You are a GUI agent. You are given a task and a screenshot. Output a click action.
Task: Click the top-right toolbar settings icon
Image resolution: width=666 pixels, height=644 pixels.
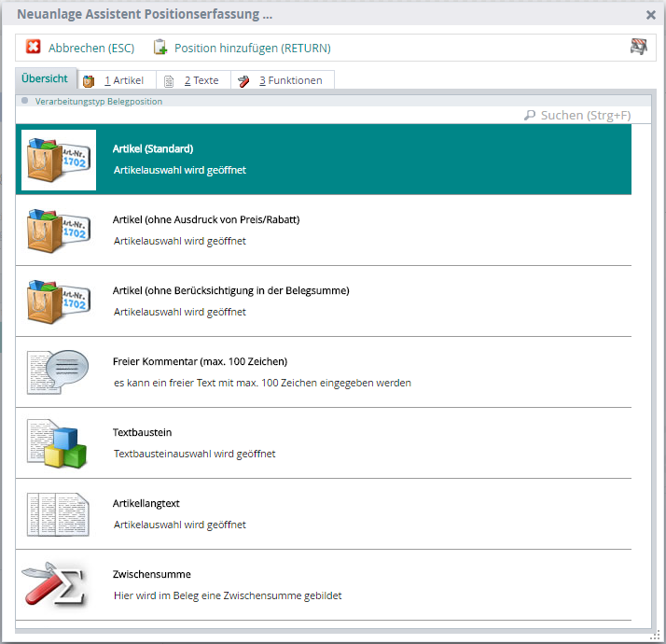pyautogui.click(x=638, y=48)
